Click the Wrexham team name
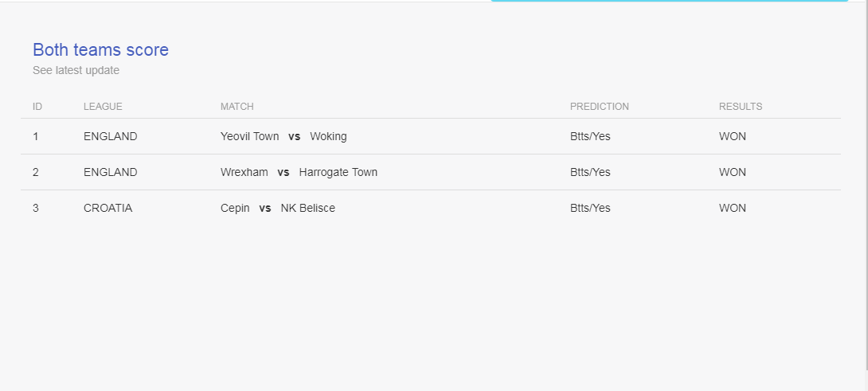 244,172
